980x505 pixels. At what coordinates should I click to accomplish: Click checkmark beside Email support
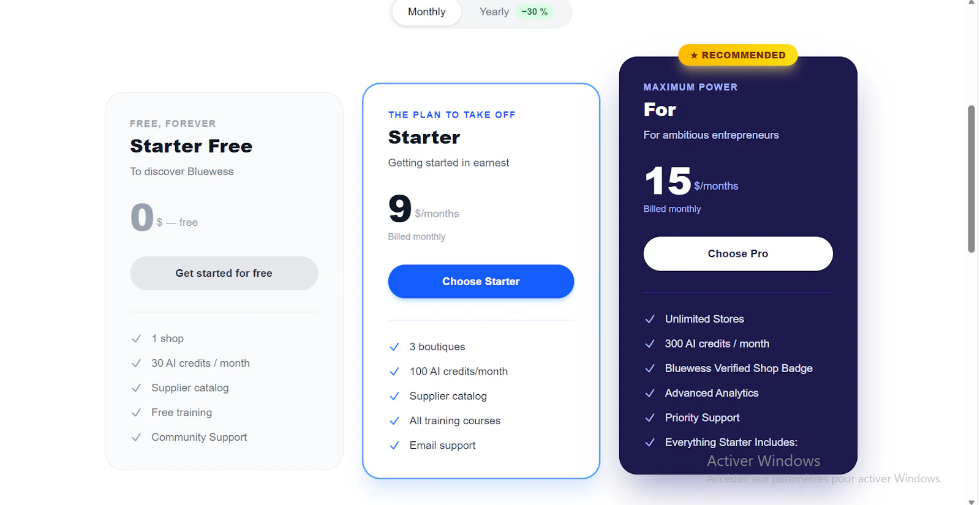tap(394, 446)
